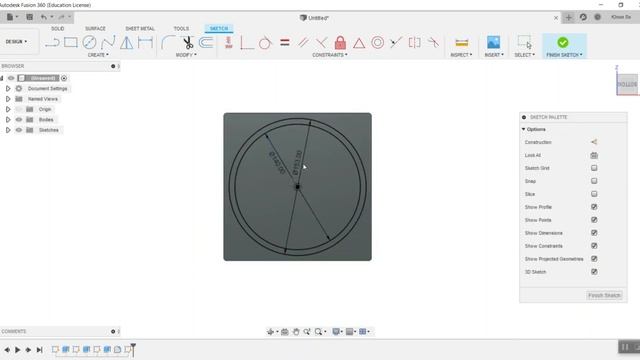Click the Sketch tab
This screenshot has height=360, width=640.
pyautogui.click(x=219, y=29)
